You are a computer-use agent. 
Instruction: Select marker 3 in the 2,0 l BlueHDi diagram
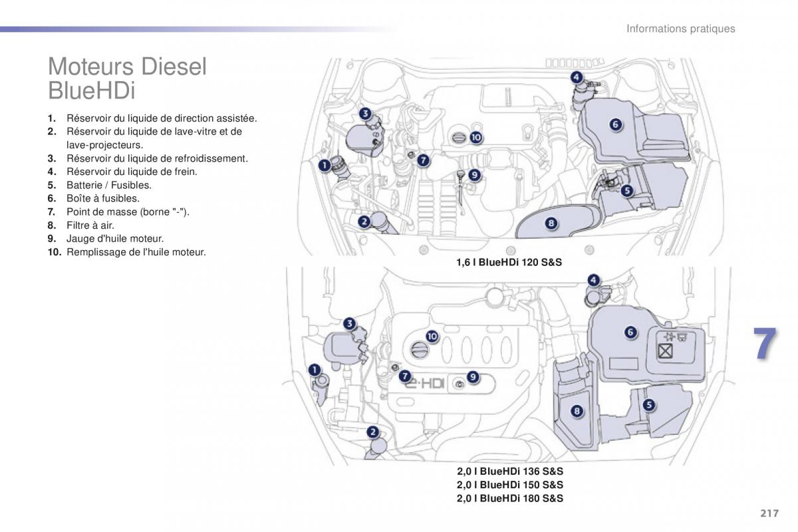click(x=350, y=323)
